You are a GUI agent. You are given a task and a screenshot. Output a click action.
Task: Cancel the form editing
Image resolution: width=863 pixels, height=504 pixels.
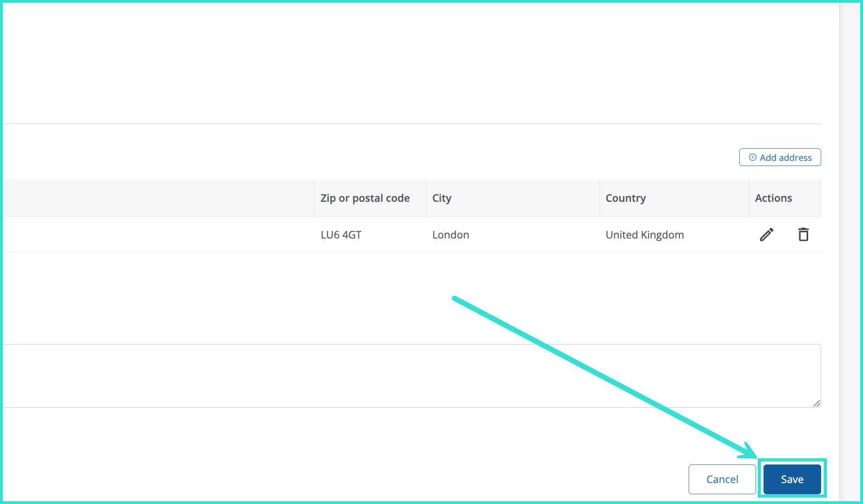[722, 479]
